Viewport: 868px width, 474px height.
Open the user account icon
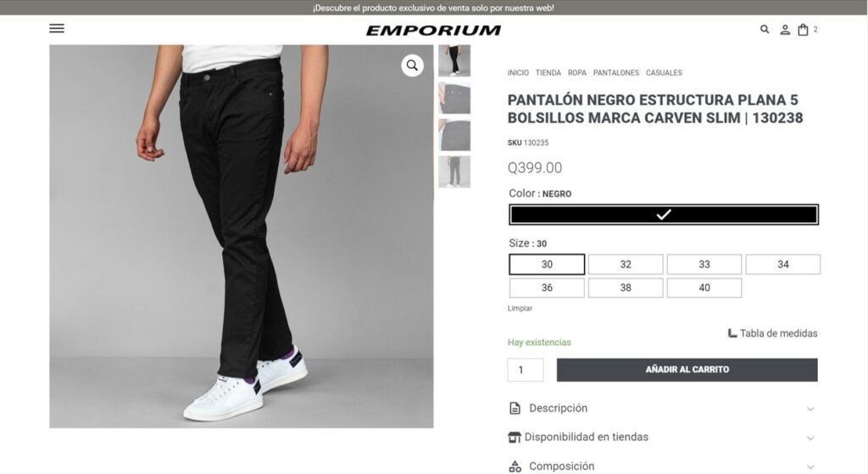point(785,30)
